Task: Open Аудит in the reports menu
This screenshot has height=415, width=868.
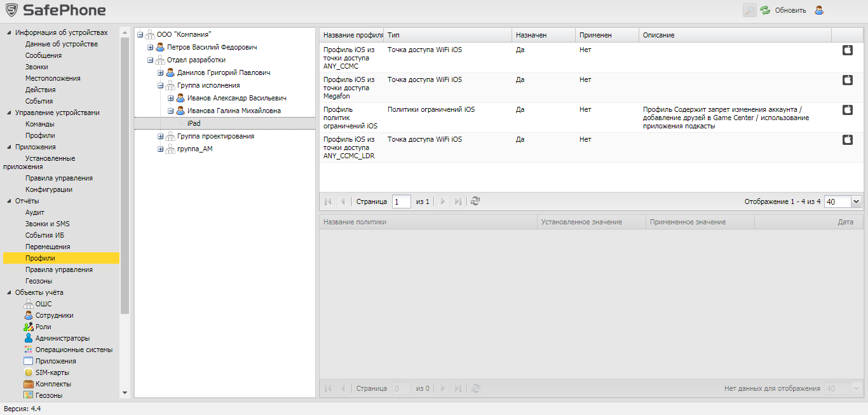Action: pyautogui.click(x=35, y=212)
